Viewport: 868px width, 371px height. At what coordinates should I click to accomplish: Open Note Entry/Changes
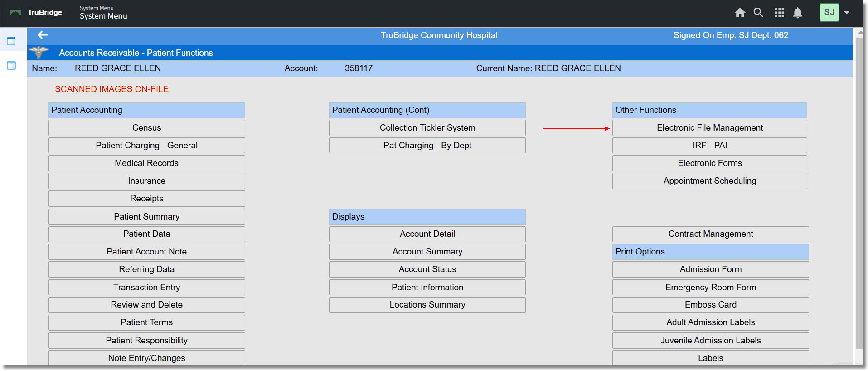(x=147, y=358)
